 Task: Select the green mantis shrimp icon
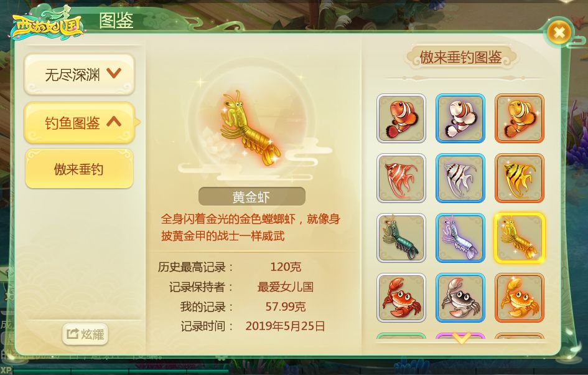pyautogui.click(x=401, y=237)
